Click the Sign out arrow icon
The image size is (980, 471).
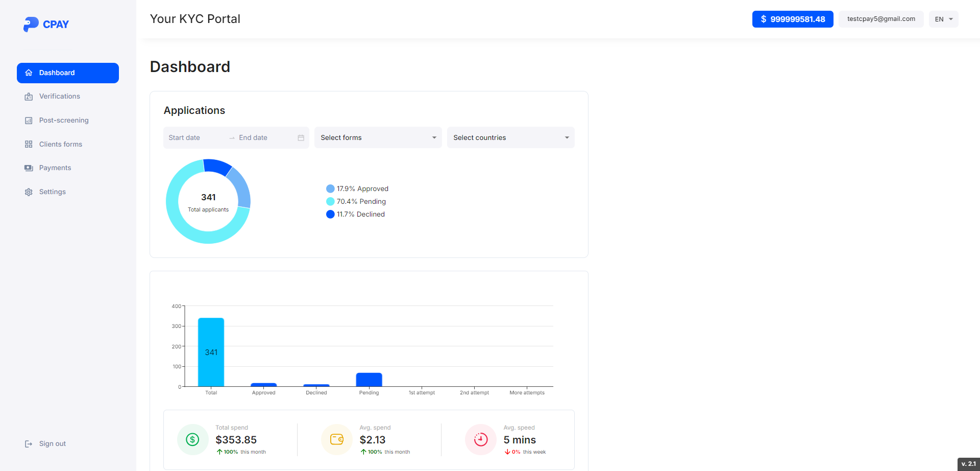click(29, 444)
